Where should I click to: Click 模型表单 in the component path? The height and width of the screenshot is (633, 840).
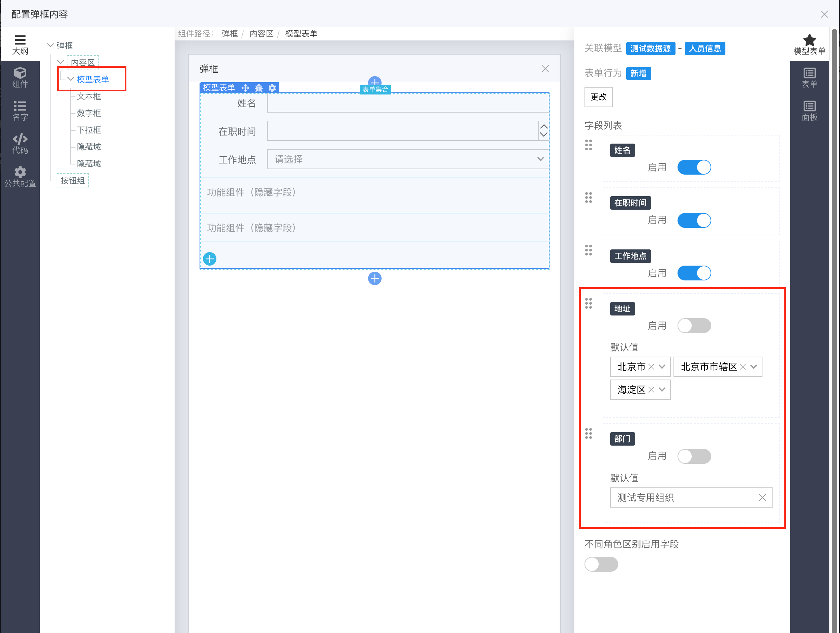301,33
